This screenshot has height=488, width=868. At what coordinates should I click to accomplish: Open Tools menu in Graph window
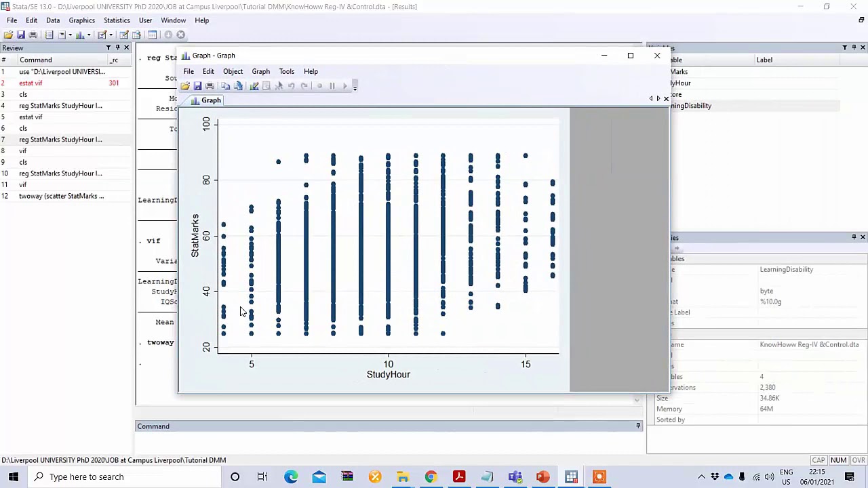(x=286, y=71)
